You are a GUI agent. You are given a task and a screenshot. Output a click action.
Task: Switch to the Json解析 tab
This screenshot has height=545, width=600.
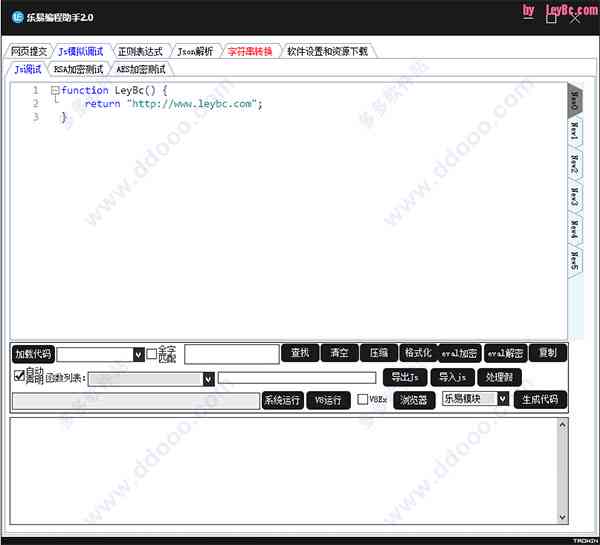pos(195,51)
